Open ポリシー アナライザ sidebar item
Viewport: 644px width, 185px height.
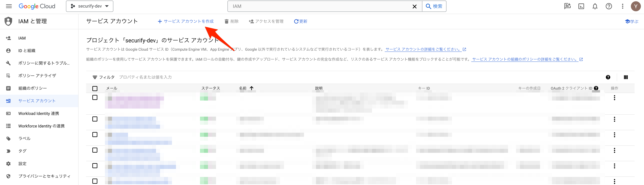[39, 76]
